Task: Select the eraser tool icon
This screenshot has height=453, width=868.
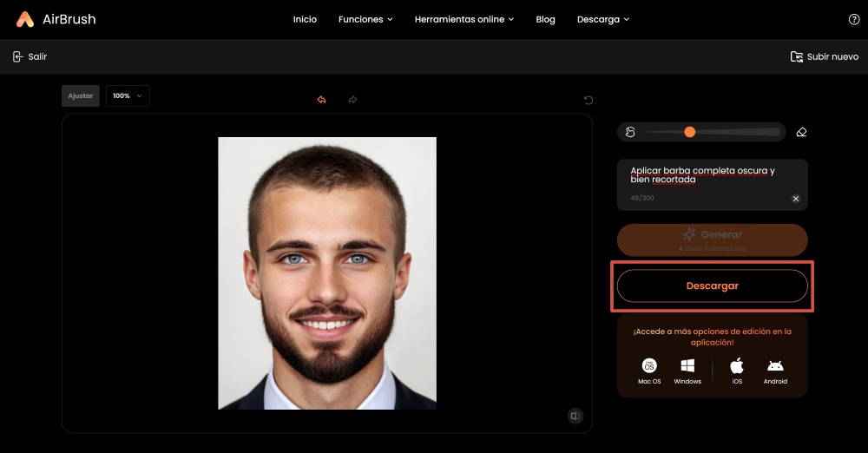Action: click(x=801, y=132)
